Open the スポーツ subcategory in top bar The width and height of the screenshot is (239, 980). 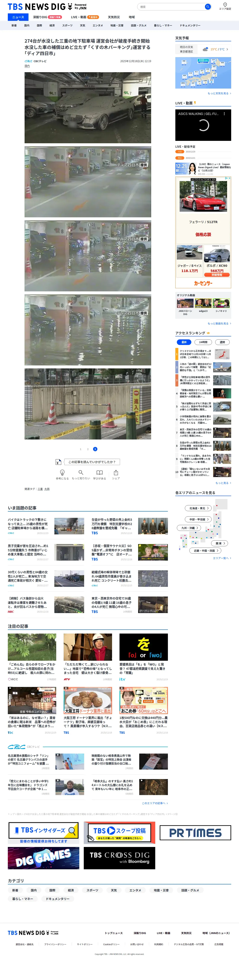(67, 25)
